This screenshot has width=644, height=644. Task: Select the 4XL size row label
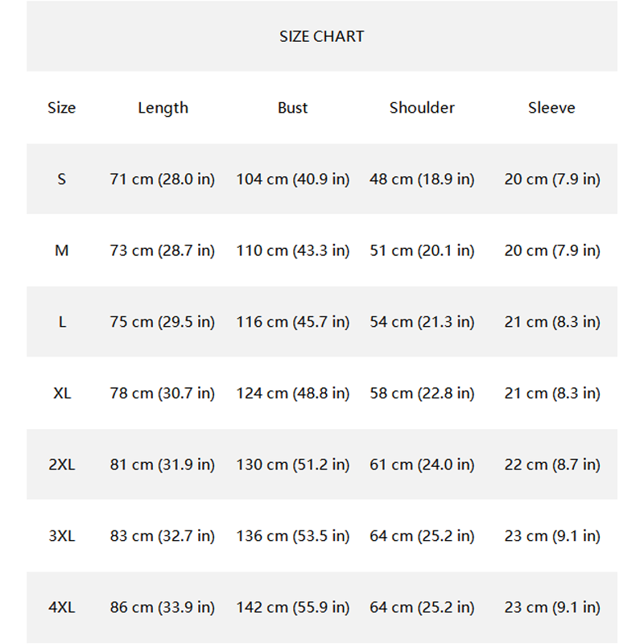point(62,608)
